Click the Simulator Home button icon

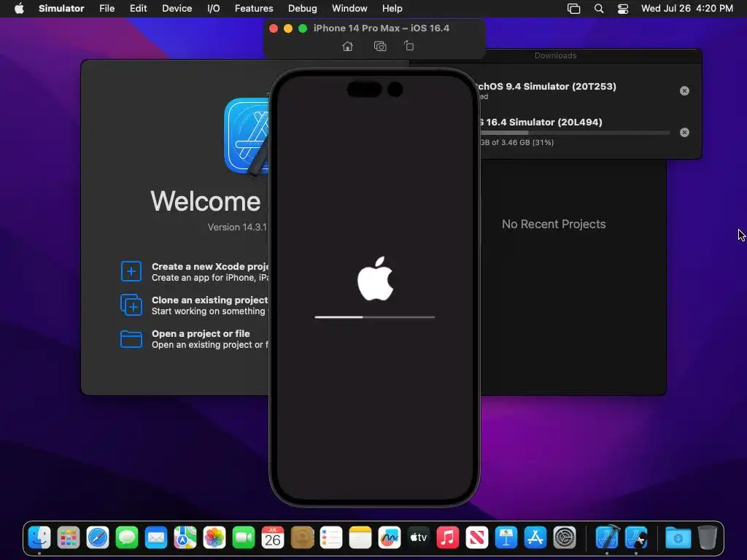tap(348, 46)
